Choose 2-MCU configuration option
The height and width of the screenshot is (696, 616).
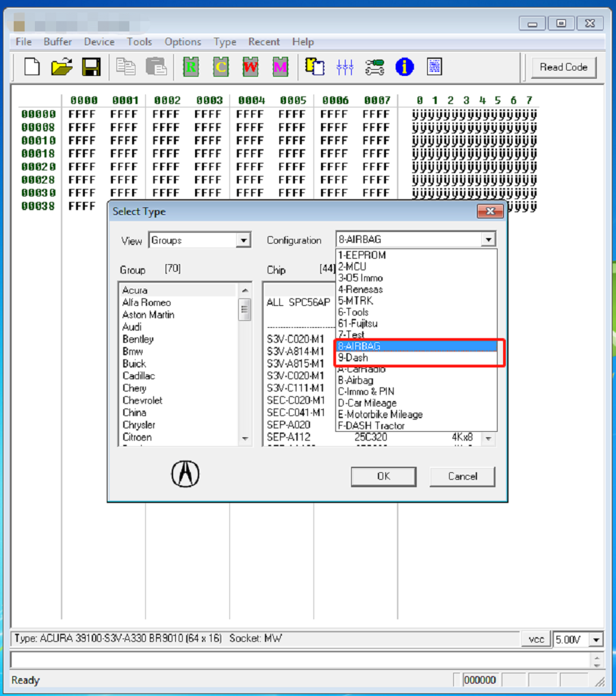tap(416, 267)
